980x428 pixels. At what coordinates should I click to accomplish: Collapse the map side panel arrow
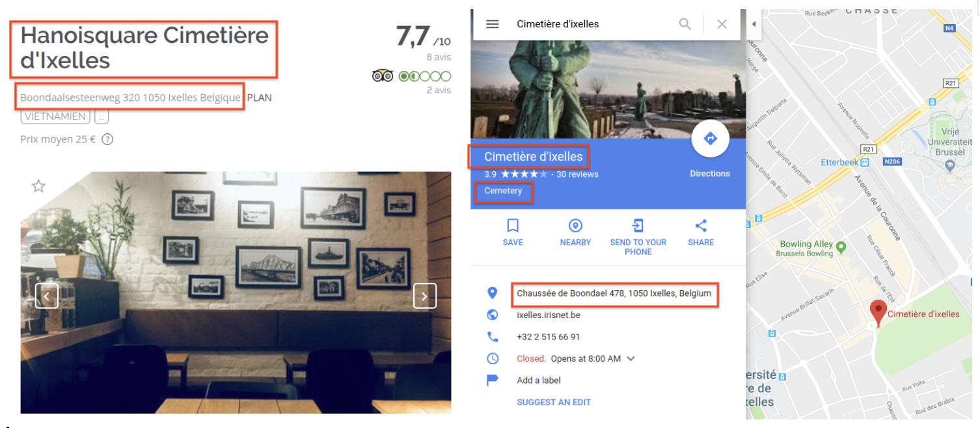coord(754,24)
